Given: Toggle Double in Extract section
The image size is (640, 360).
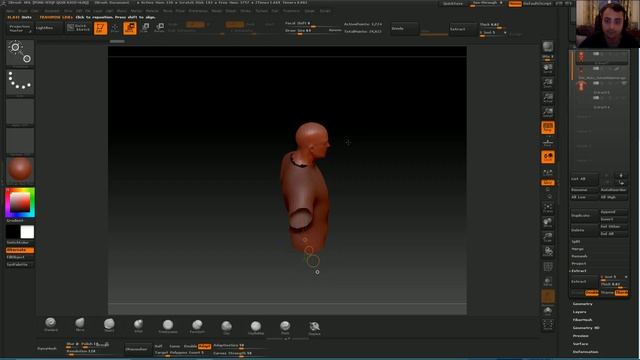Looking at the screenshot, I should 591,292.
